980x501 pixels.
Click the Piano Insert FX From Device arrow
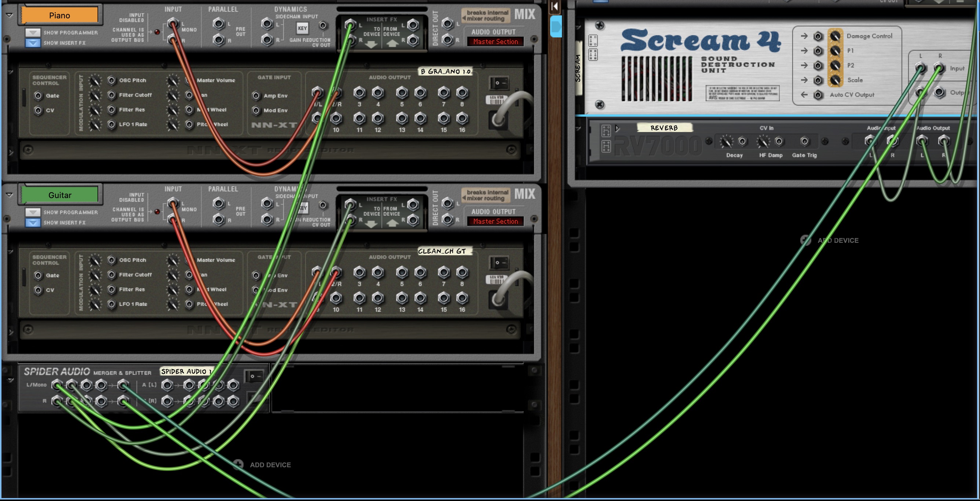pyautogui.click(x=392, y=44)
